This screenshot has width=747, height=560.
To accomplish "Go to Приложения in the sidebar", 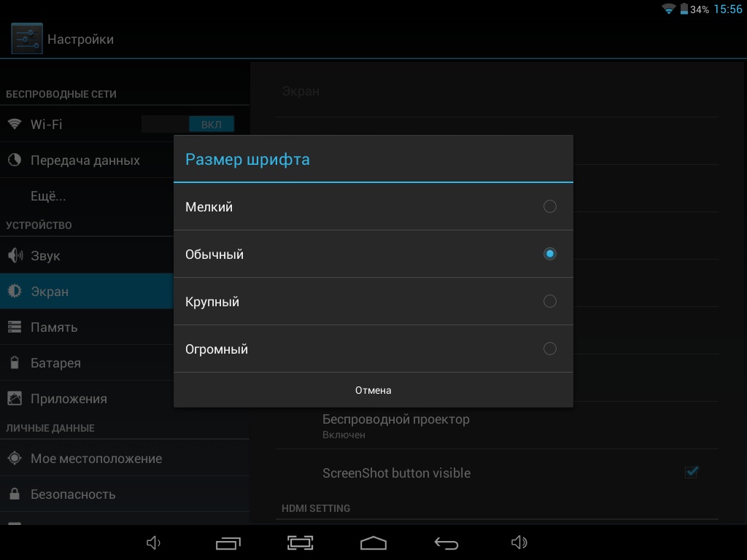I will [69, 399].
